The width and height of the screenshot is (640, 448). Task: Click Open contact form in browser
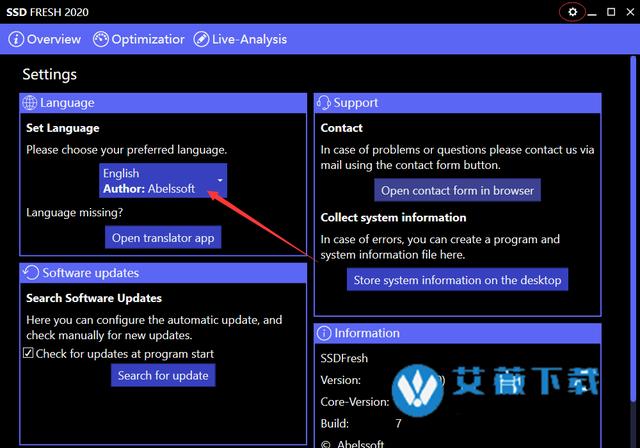(457, 190)
